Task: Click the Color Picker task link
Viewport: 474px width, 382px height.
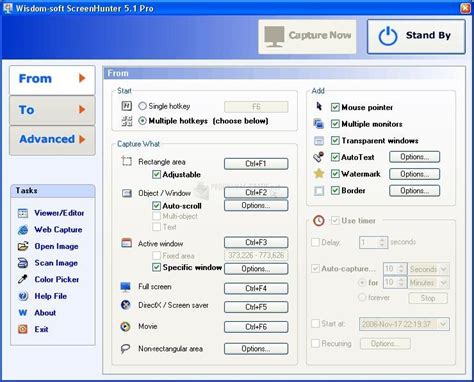Action: pyautogui.click(x=57, y=279)
